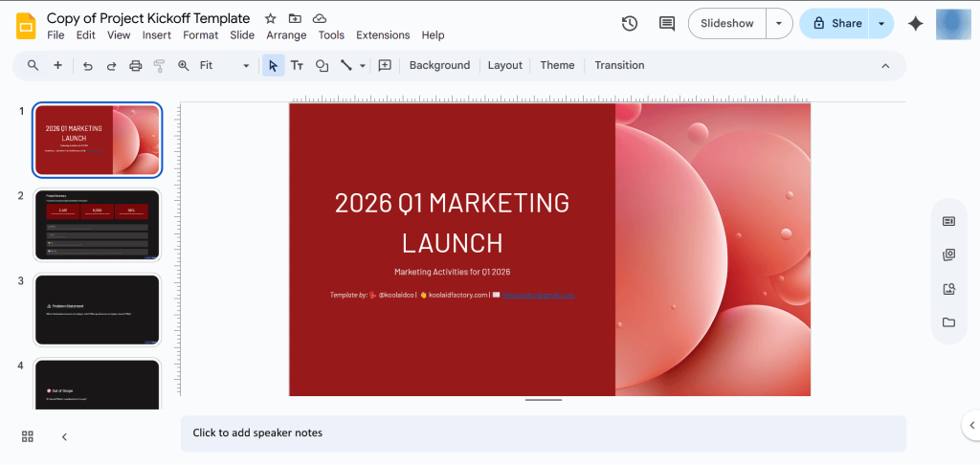
Task: Open the Fit zoom level dropdown
Action: (224, 66)
